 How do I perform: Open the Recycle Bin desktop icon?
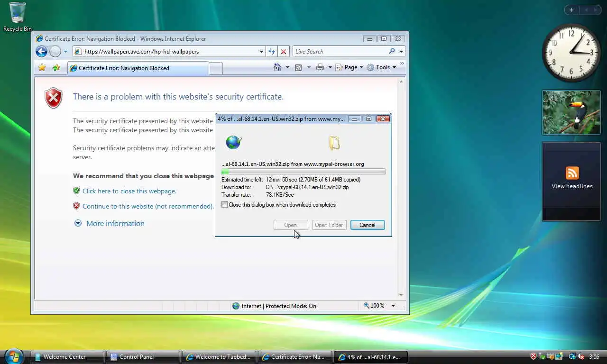18,17
